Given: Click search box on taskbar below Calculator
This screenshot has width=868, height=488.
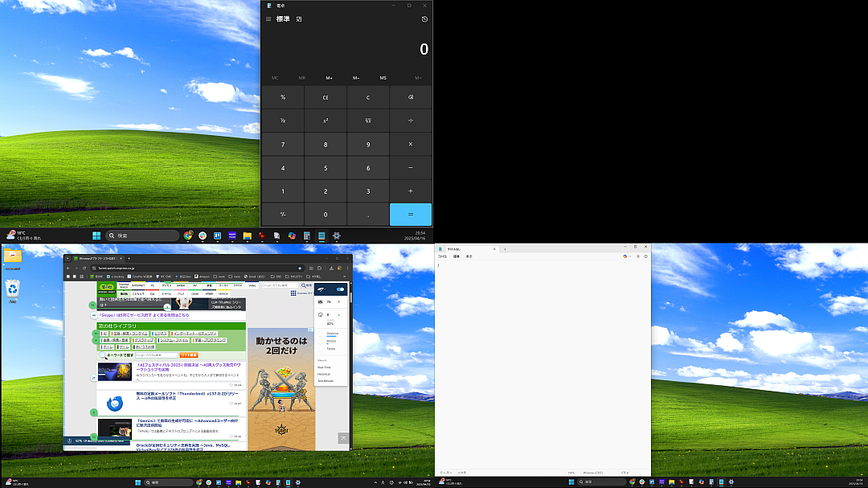Looking at the screenshot, I should (143, 236).
